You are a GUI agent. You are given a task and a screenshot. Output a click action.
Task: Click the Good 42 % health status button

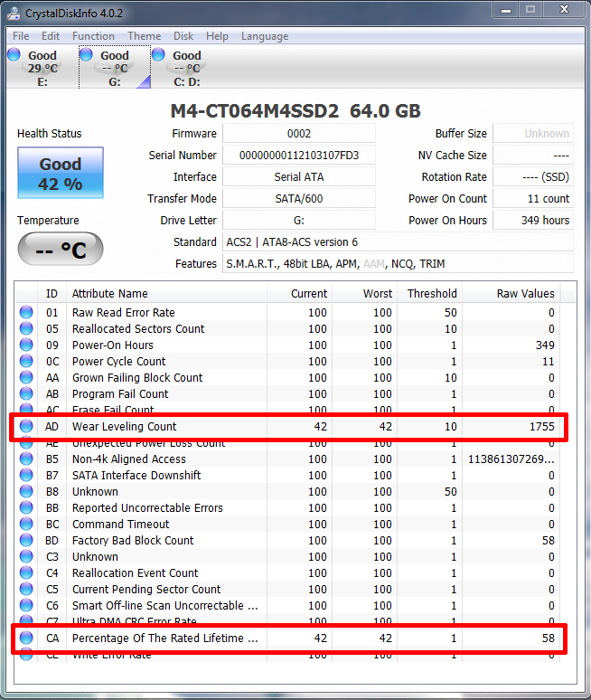(61, 174)
